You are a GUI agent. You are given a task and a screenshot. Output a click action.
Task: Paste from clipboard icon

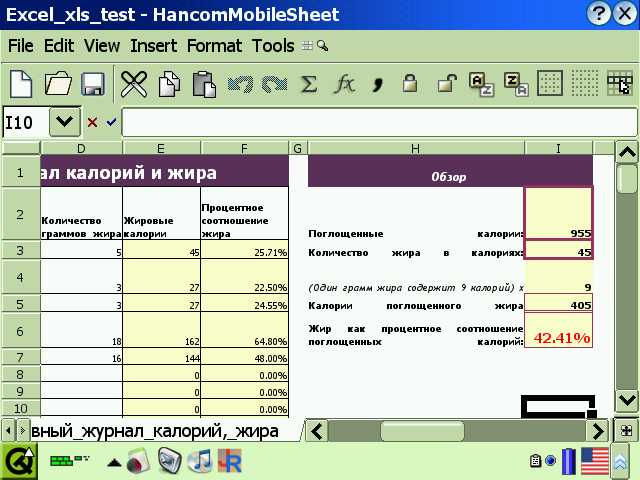[204, 84]
